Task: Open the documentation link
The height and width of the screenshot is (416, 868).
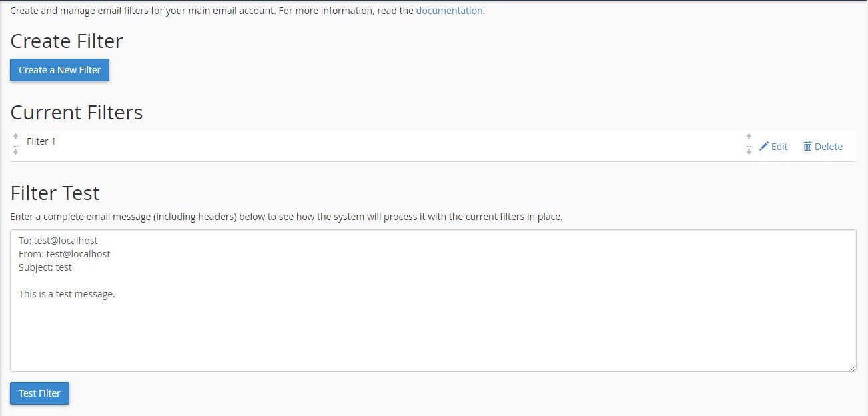Action: [449, 11]
